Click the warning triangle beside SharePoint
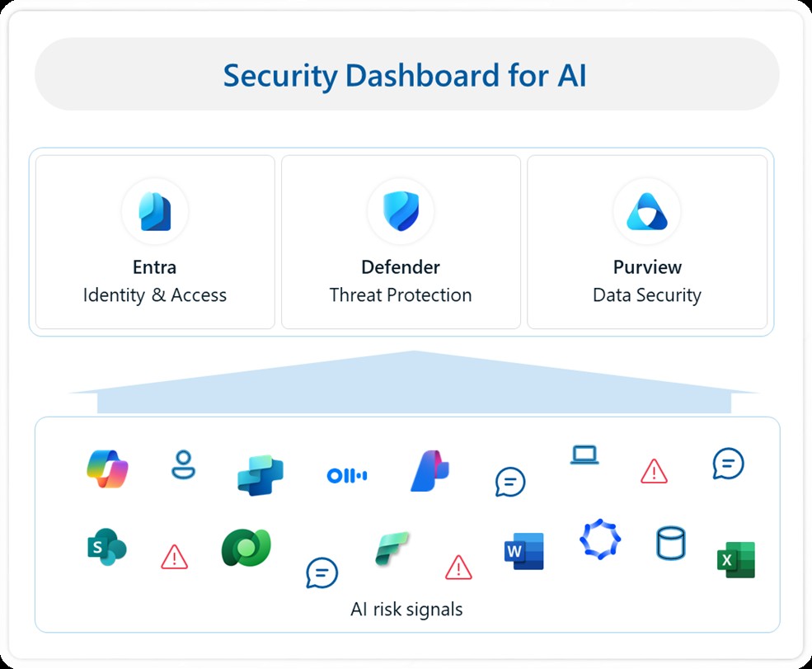This screenshot has height=669, width=812. [174, 557]
